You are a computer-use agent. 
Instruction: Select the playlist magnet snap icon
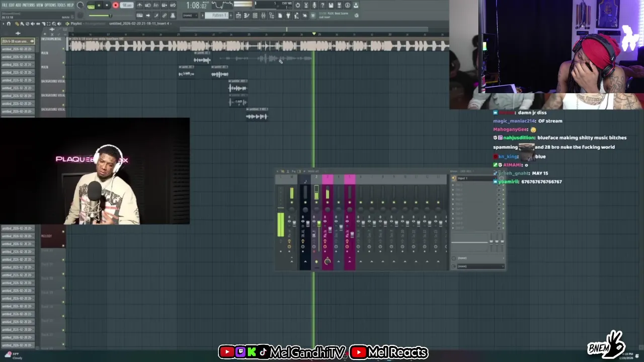pyautogui.click(x=9, y=24)
